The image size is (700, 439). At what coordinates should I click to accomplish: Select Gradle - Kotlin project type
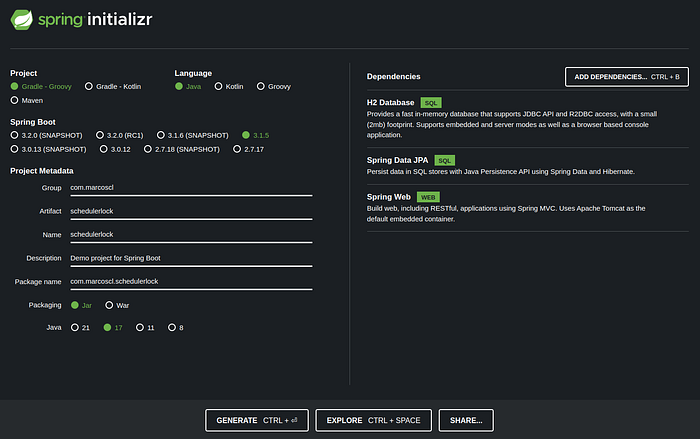[x=113, y=86]
